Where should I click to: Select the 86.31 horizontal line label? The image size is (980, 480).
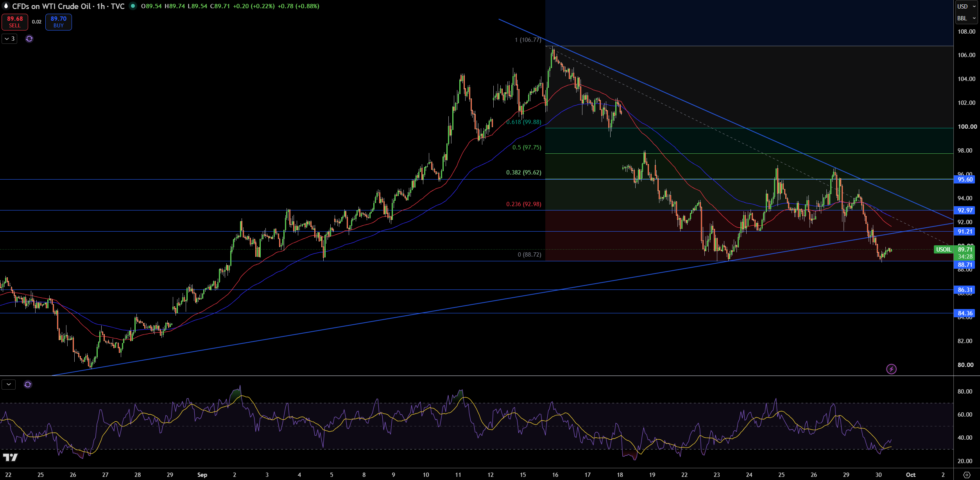click(964, 290)
